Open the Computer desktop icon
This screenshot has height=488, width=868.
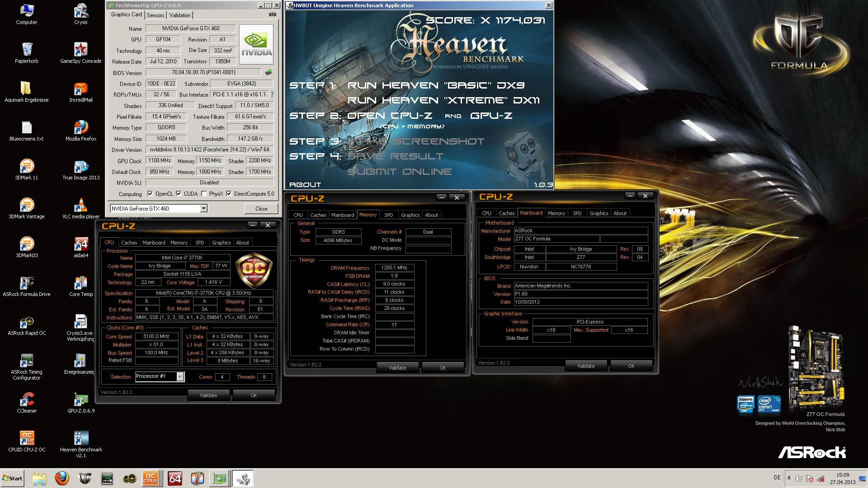27,14
